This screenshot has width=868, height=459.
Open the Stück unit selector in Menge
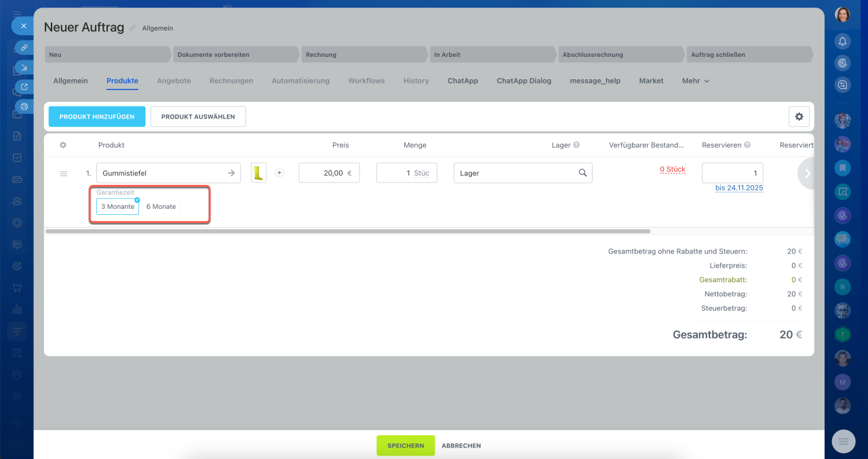click(x=422, y=173)
